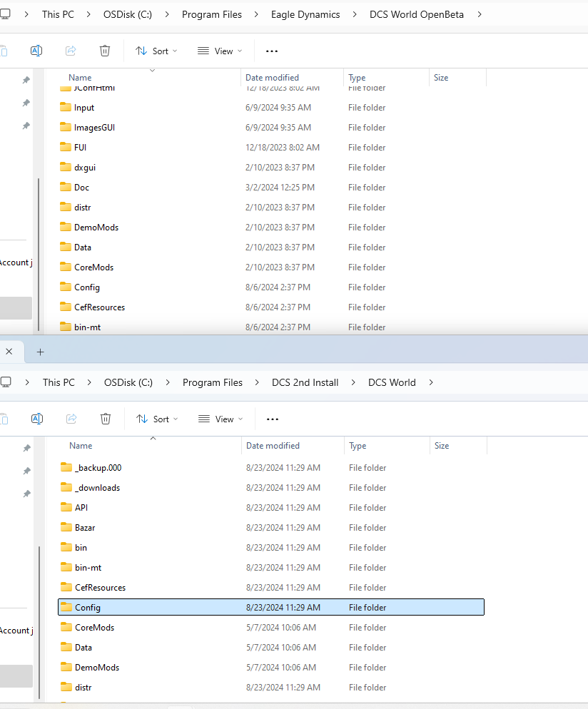588x709 pixels.
Task: Select distr folder in DCS 2nd Install window
Action: (271, 687)
